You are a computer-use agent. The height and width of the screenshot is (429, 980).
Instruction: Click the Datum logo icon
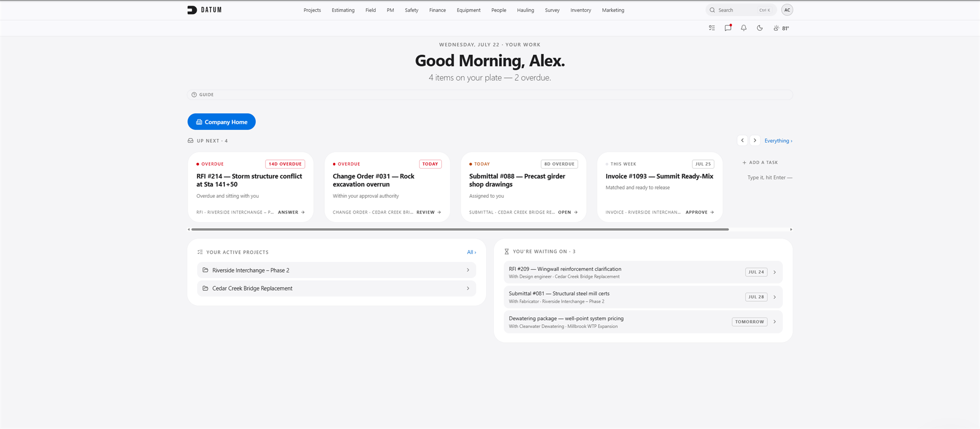192,10
